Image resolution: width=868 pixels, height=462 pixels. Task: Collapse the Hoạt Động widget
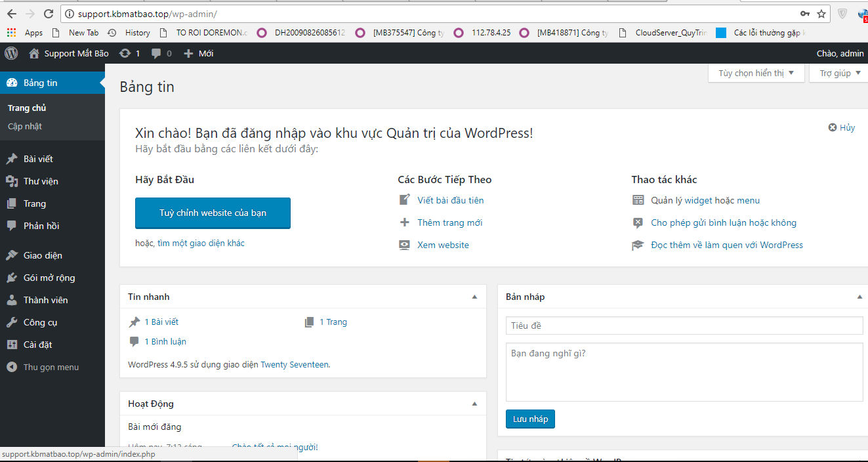[474, 404]
